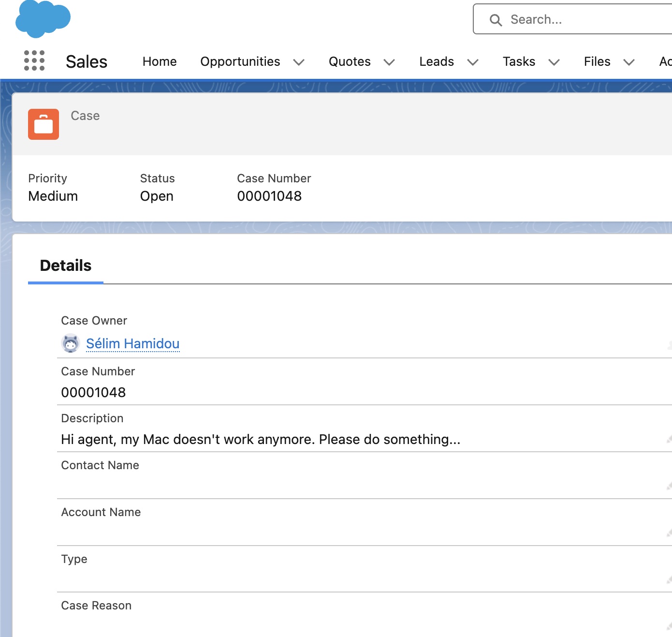Click the Case Reason edit pencil

click(x=670, y=626)
